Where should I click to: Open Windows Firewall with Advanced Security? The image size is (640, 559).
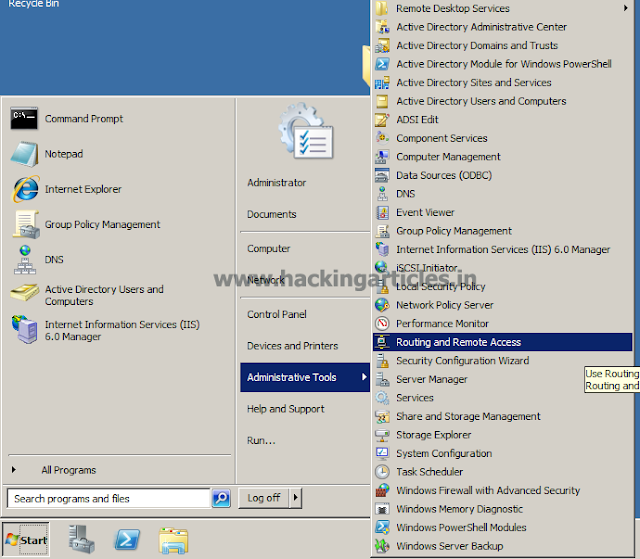488,490
